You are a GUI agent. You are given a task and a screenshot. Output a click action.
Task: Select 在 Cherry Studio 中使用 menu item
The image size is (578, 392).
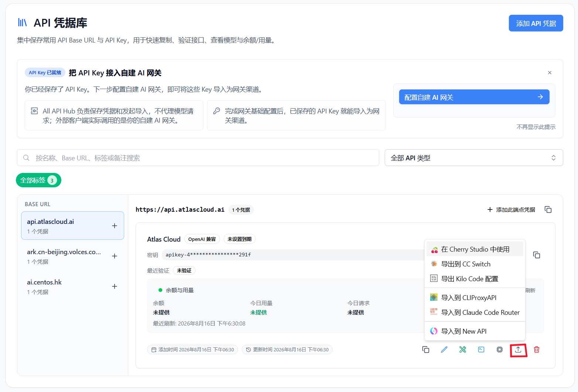click(475, 249)
